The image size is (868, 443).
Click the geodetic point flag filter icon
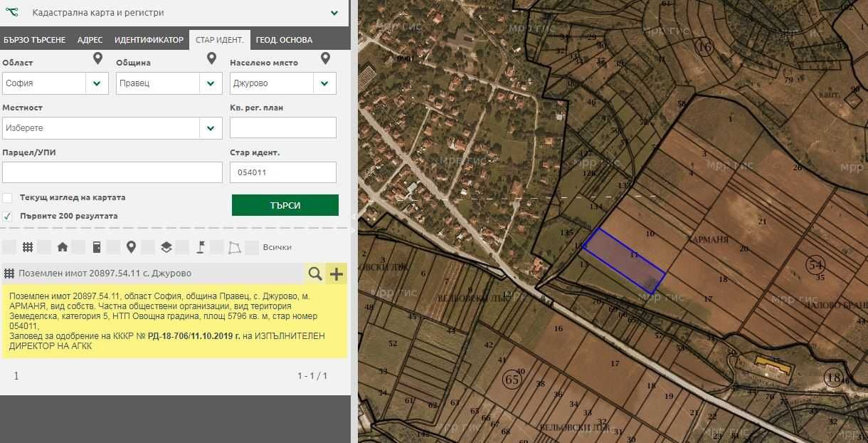tap(201, 247)
